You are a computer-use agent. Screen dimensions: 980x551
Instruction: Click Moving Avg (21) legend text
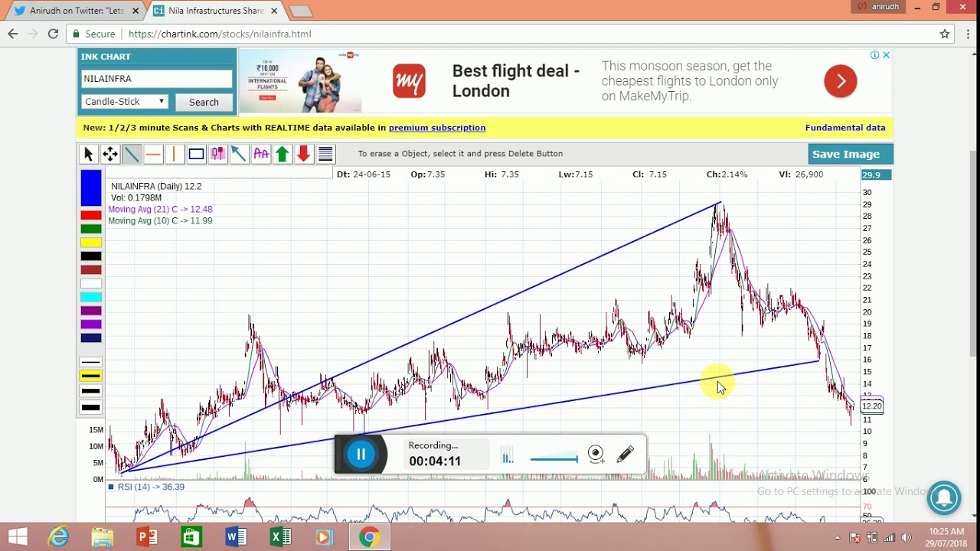point(161,209)
